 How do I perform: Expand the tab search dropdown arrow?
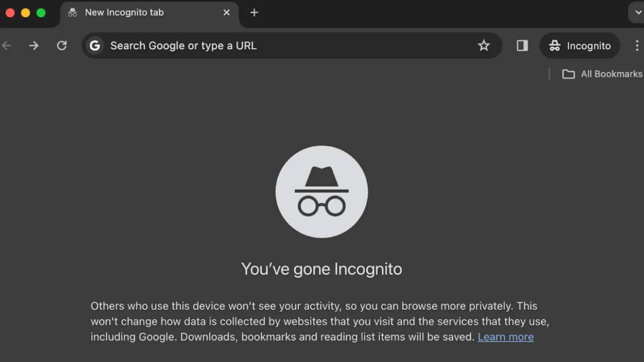[638, 13]
